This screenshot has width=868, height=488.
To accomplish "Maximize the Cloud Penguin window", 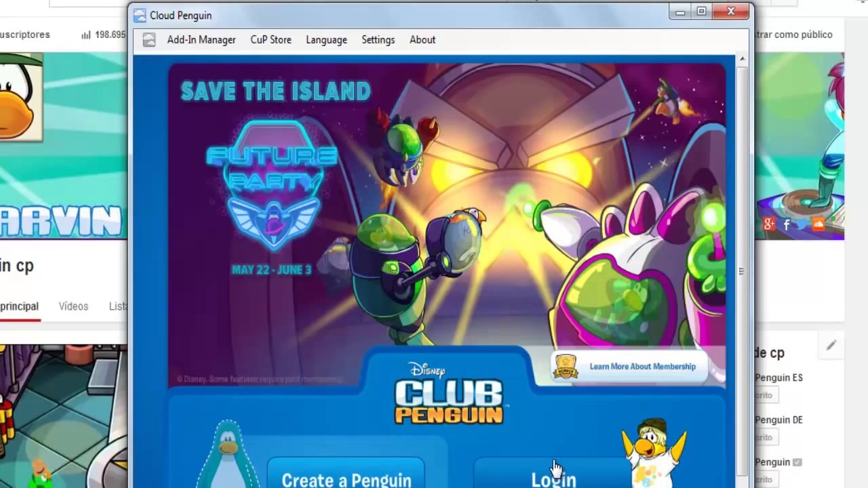I will (x=702, y=11).
